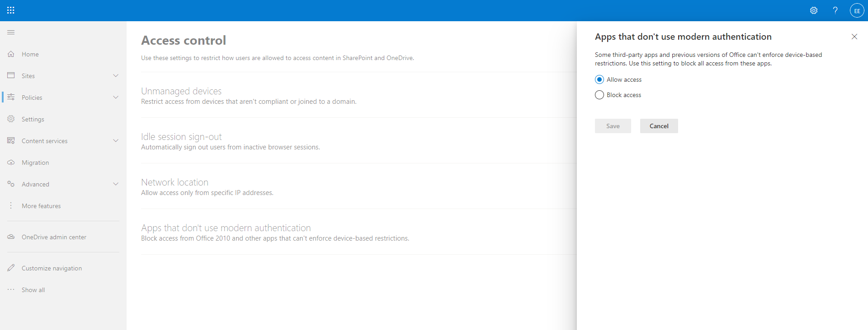Click the help question mark icon
The image size is (868, 330).
coord(835,10)
